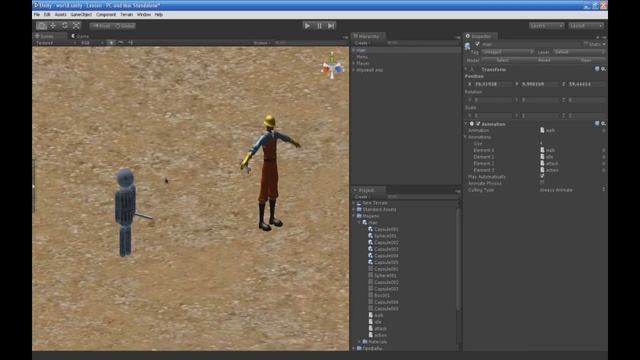Toggle the Static checkbox
640x360 pixels.
click(586, 44)
